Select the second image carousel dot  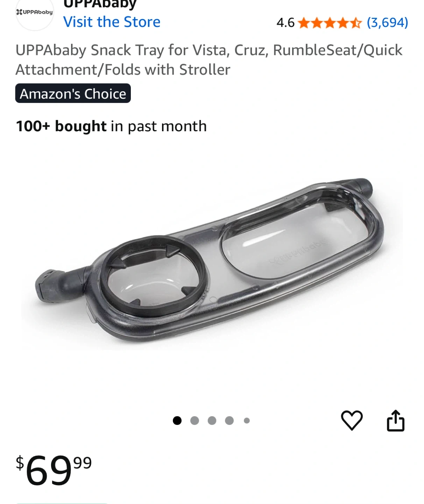pyautogui.click(x=195, y=420)
